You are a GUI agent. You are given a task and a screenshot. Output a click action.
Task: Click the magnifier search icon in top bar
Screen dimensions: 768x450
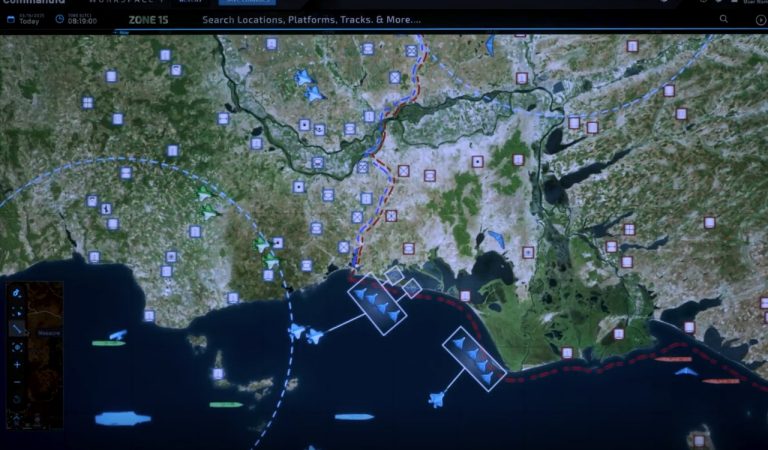[x=724, y=19]
